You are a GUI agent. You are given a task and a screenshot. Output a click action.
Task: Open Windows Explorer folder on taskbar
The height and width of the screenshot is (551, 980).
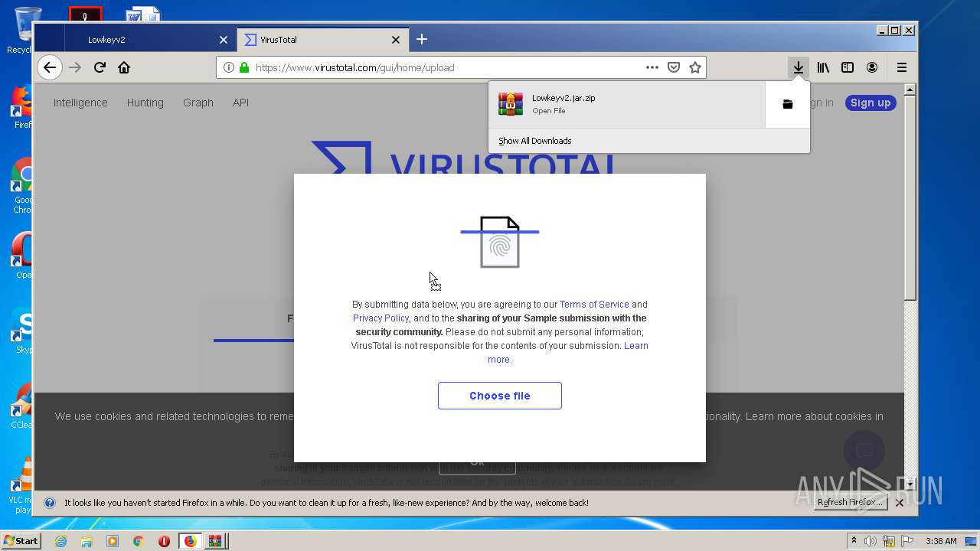(87, 541)
